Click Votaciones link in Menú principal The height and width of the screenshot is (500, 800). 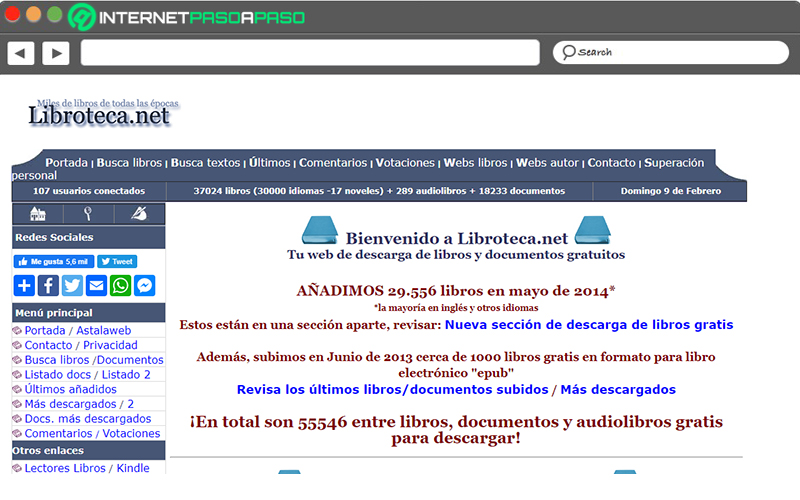click(131, 434)
